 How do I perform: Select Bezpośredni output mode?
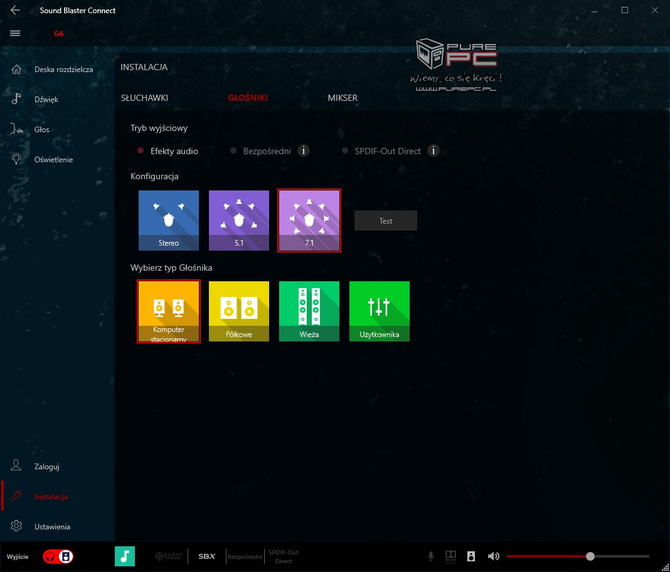point(261,151)
